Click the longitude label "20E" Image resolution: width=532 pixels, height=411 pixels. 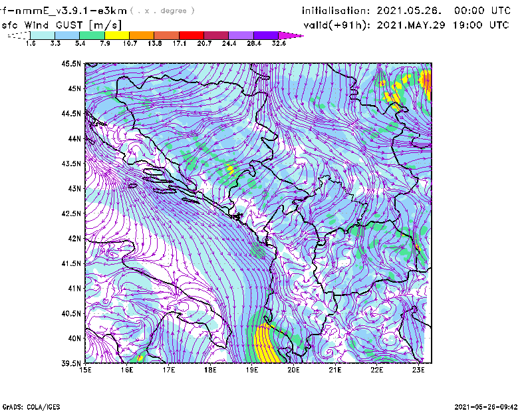tap(293, 370)
